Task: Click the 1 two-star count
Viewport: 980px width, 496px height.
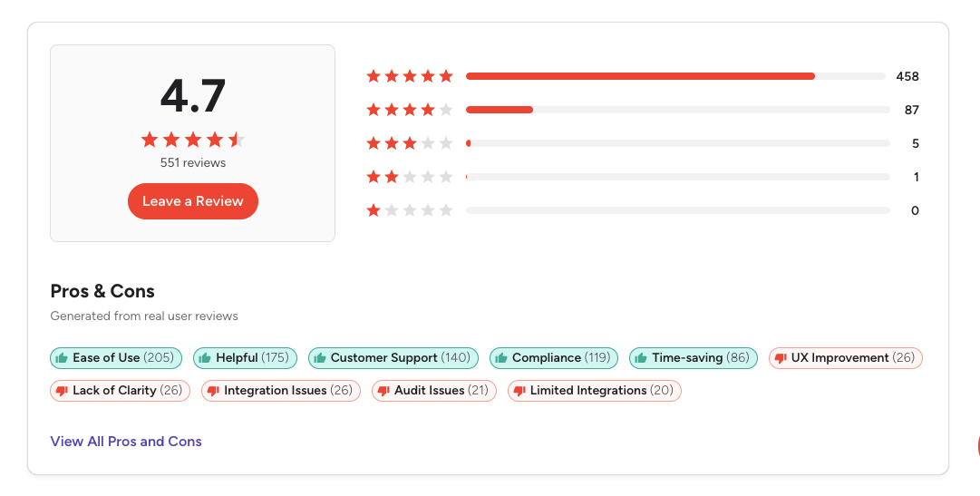Action: 917,177
